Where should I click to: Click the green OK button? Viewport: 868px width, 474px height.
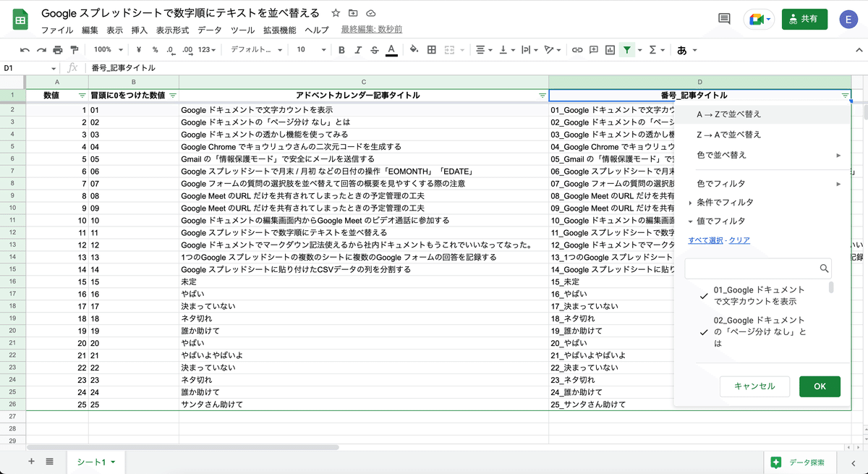click(x=820, y=386)
